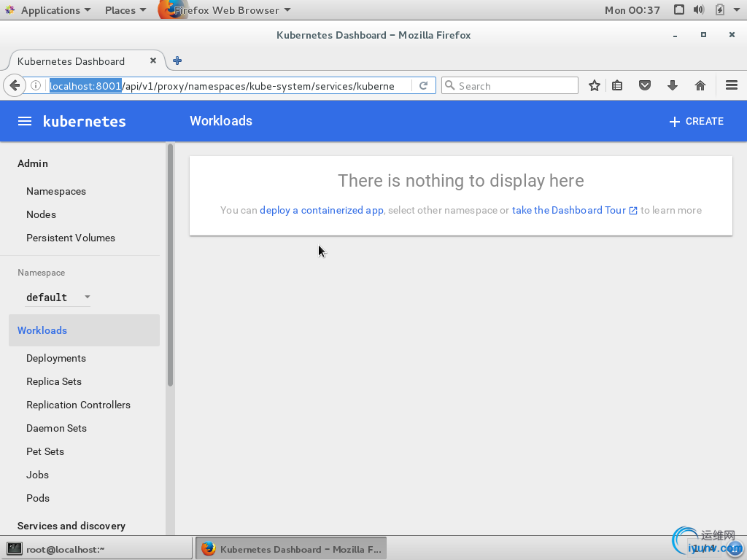Click the kubernetes logo text
This screenshot has width=747, height=560.
(85, 122)
